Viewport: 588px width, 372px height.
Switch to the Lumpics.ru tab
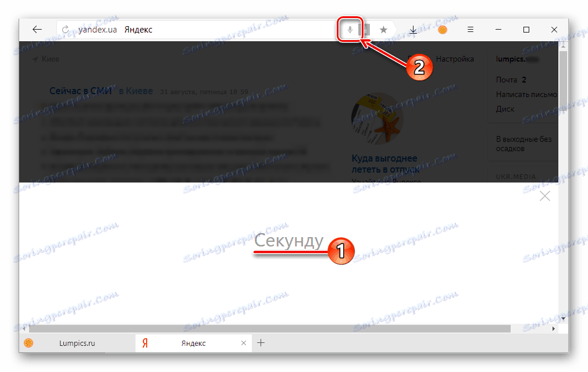tap(77, 343)
